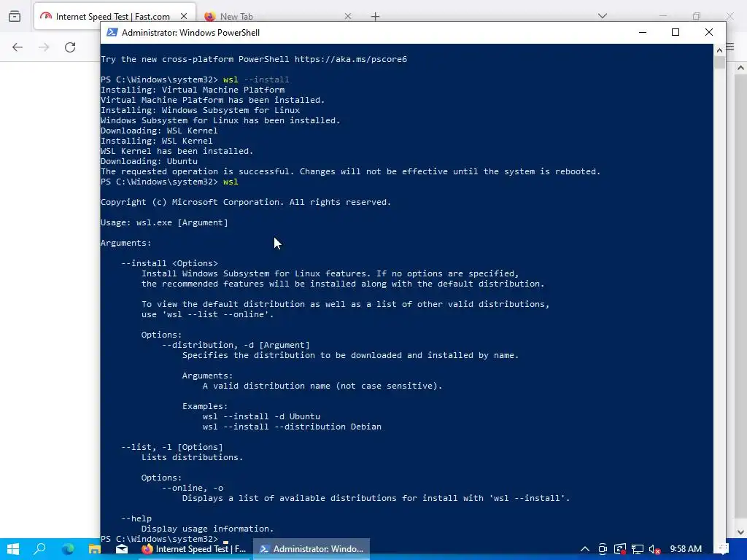Click 'WSL Kernel has been installed.' line
Screen dimensions: 747x560
pyautogui.click(x=177, y=152)
